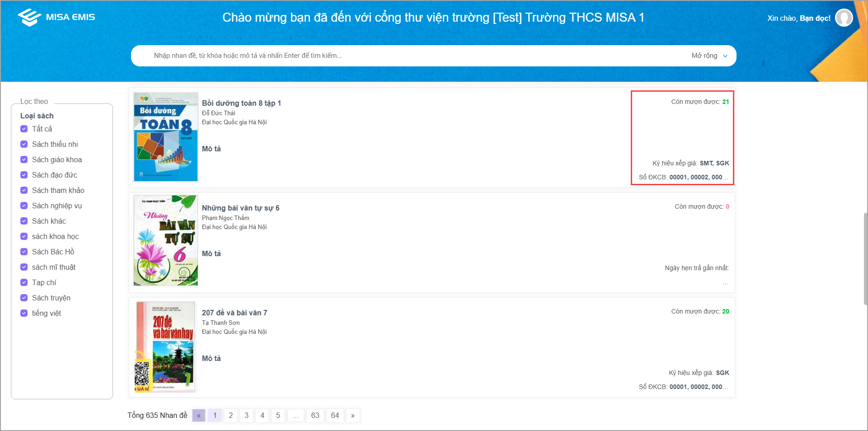
Task: Open title Những bài văn tự sự 6
Action: click(x=240, y=208)
